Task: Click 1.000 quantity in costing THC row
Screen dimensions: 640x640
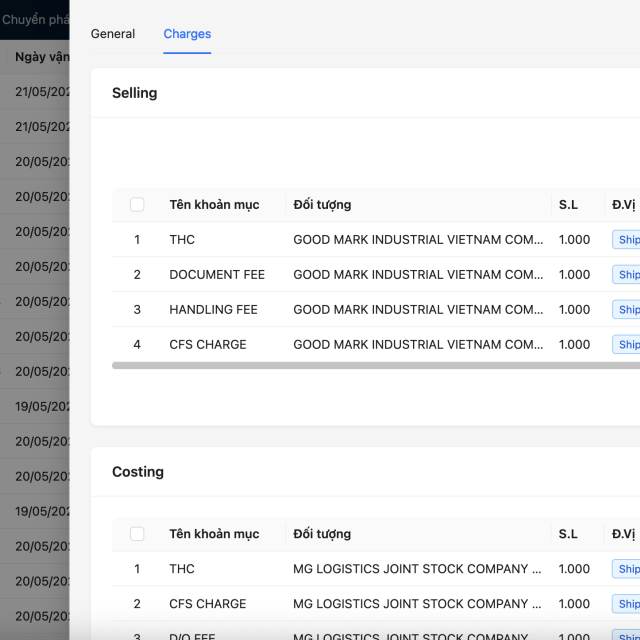Action: pyautogui.click(x=574, y=569)
